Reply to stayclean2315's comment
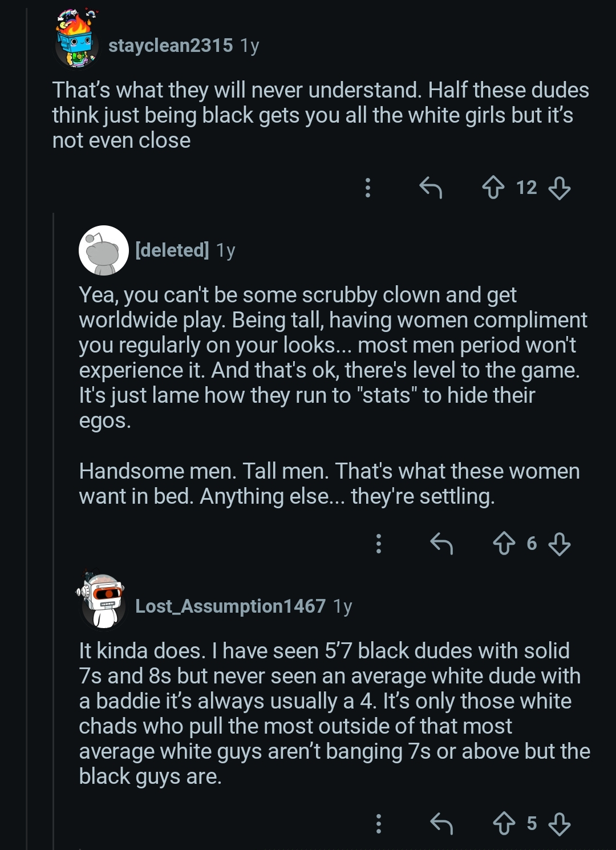The height and width of the screenshot is (850, 616). point(431,187)
